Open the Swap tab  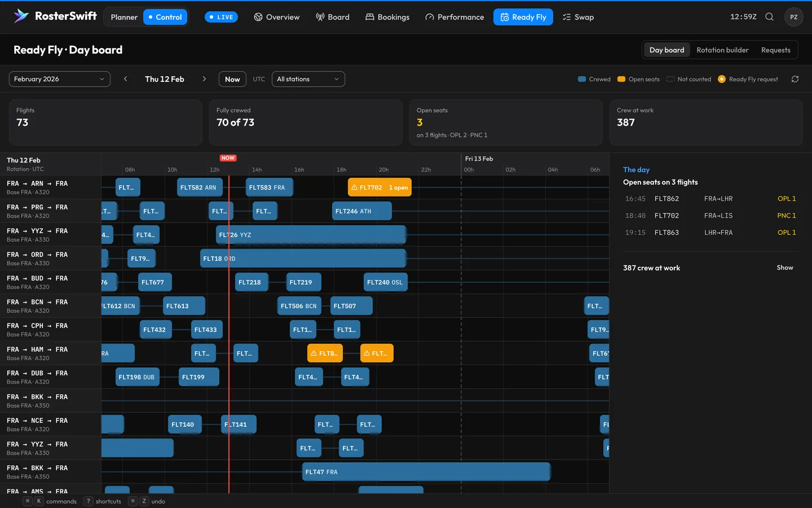tap(578, 17)
